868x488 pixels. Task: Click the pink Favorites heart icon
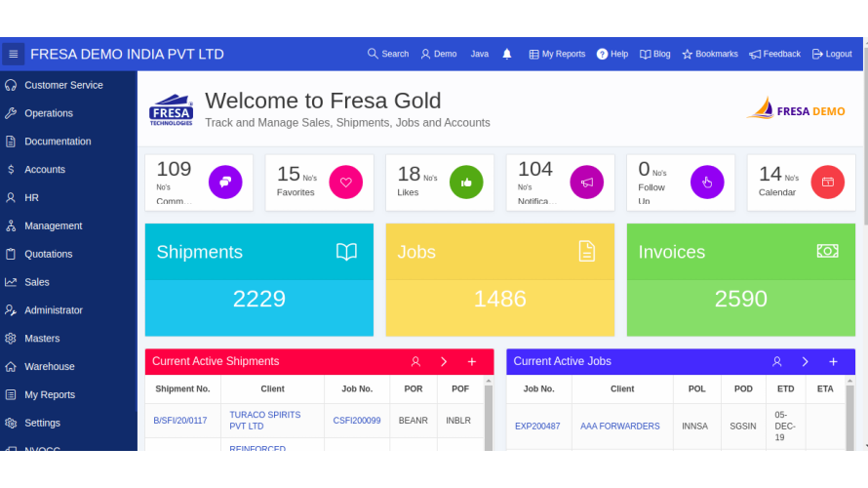pos(346,182)
